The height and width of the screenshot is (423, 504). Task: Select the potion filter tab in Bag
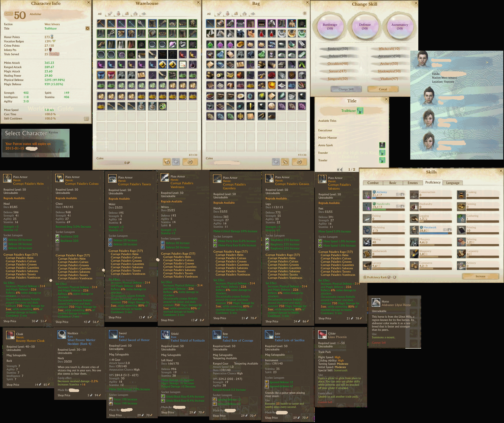[x=227, y=14]
